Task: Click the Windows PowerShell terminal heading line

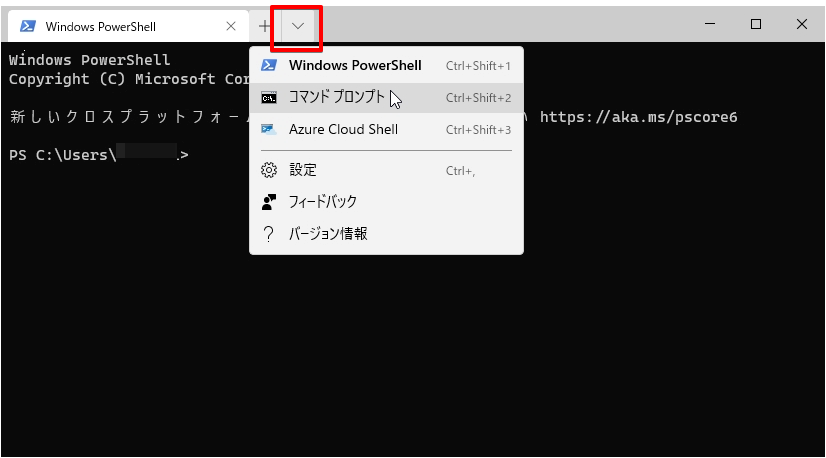Action: [90, 60]
